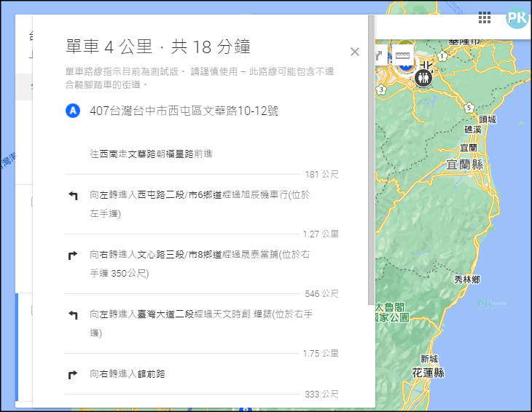Click the highway 5 shield on the map

[x=469, y=108]
